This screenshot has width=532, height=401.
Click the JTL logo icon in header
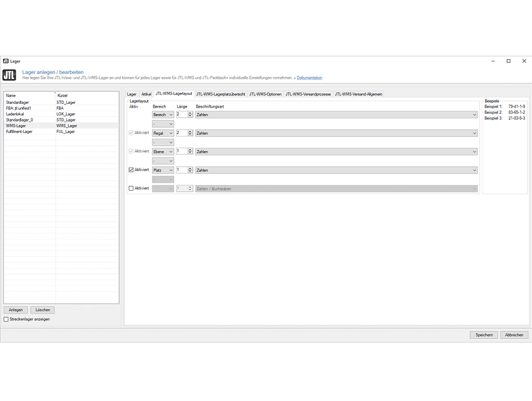tap(9, 75)
